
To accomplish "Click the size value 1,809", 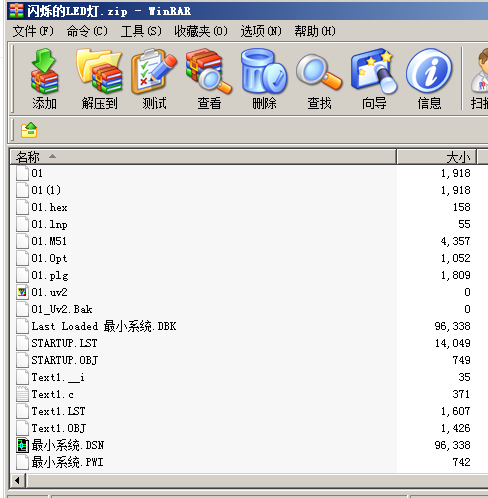I will pos(455,275).
